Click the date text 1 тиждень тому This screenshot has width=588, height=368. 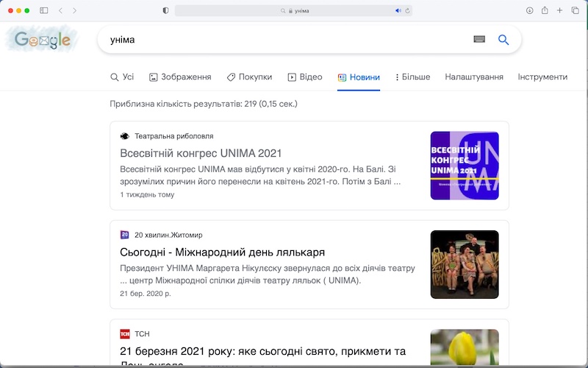pyautogui.click(x=147, y=194)
